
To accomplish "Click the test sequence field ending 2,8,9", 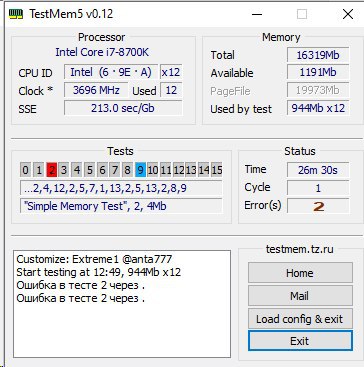I will pos(121,188).
